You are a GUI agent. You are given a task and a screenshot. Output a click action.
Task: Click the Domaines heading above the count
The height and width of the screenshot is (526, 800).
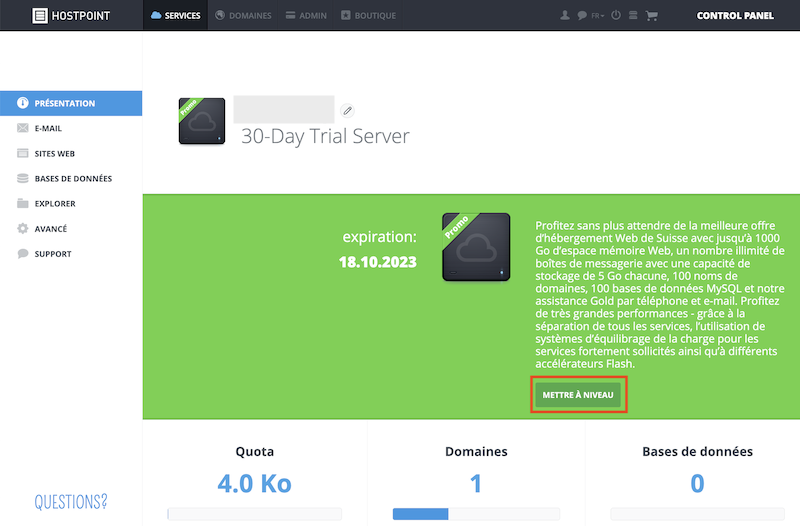(x=476, y=452)
